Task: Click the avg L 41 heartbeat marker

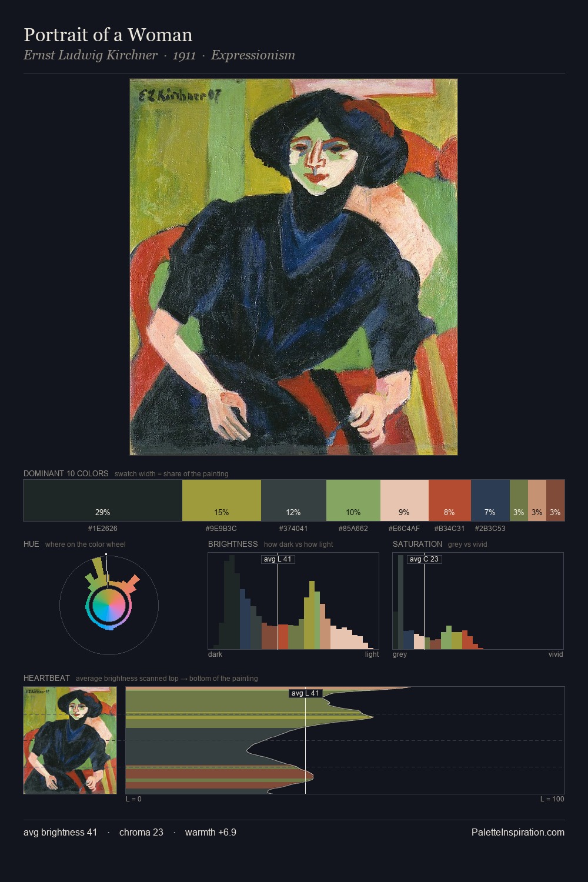Action: click(x=305, y=693)
